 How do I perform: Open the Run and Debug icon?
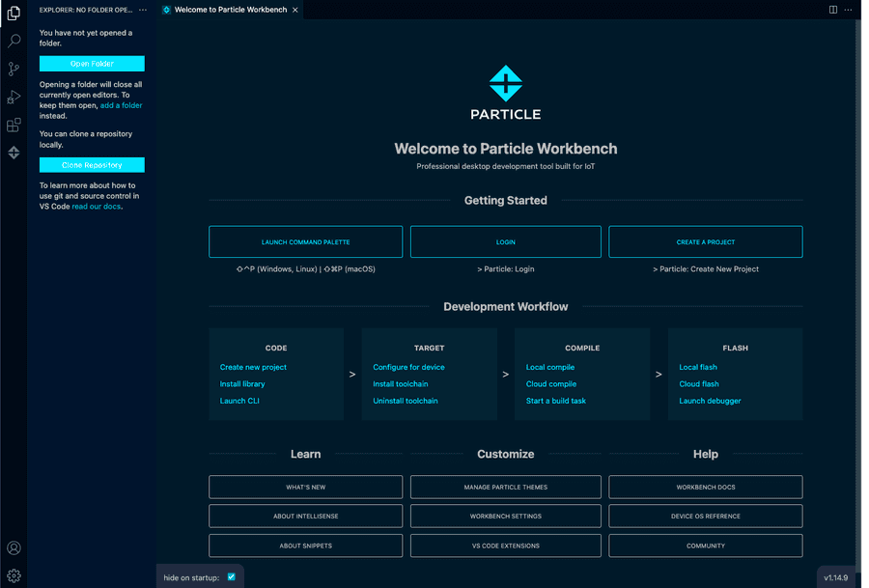click(14, 97)
